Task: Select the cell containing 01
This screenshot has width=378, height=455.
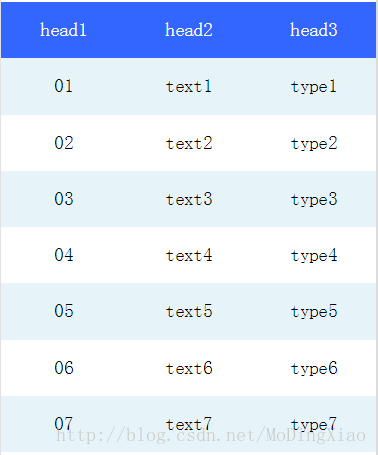Action: (63, 86)
